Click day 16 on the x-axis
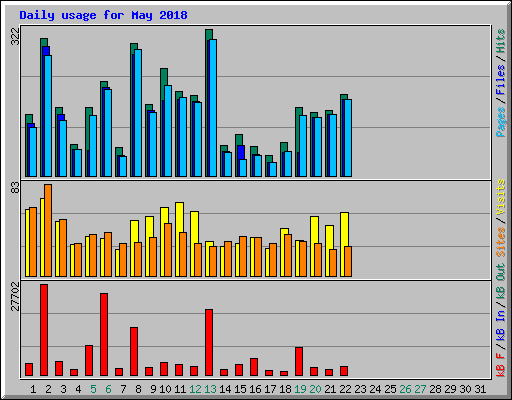 click(255, 389)
